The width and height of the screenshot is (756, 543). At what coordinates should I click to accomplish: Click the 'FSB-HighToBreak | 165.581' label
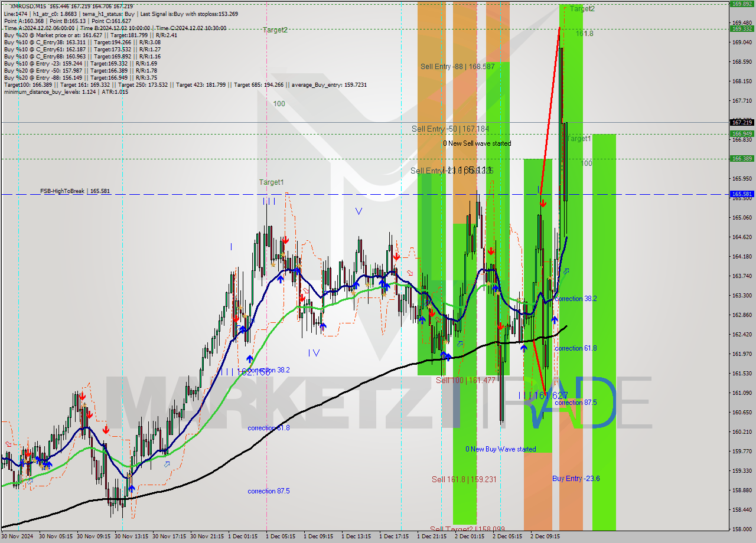pyautogui.click(x=75, y=191)
